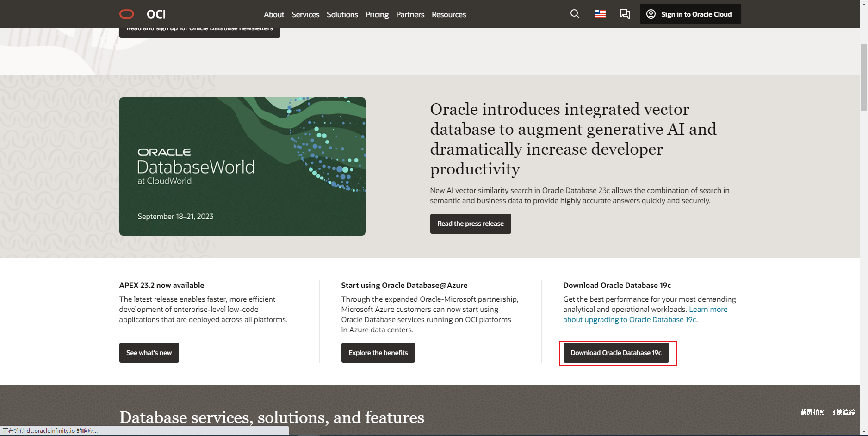The height and width of the screenshot is (436, 868).
Task: Open the upgrading to Oracle Database 19c link
Action: tap(629, 319)
